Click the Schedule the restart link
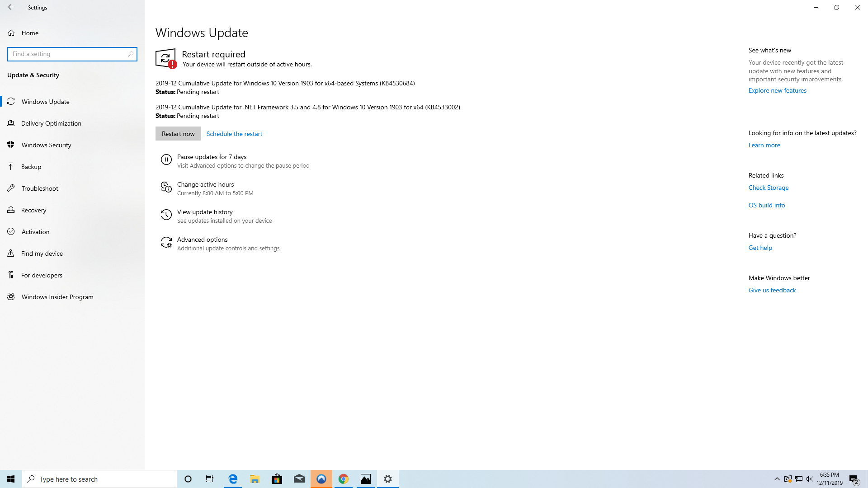This screenshot has height=488, width=868. tap(234, 134)
